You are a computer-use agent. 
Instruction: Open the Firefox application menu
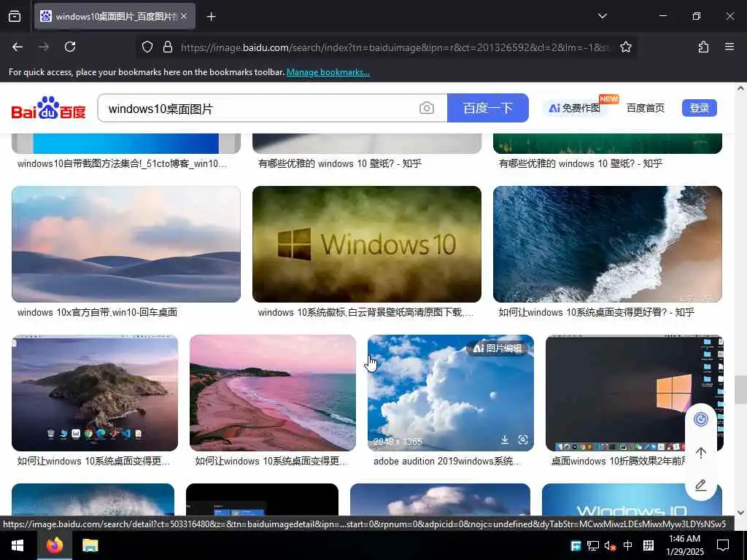(729, 47)
